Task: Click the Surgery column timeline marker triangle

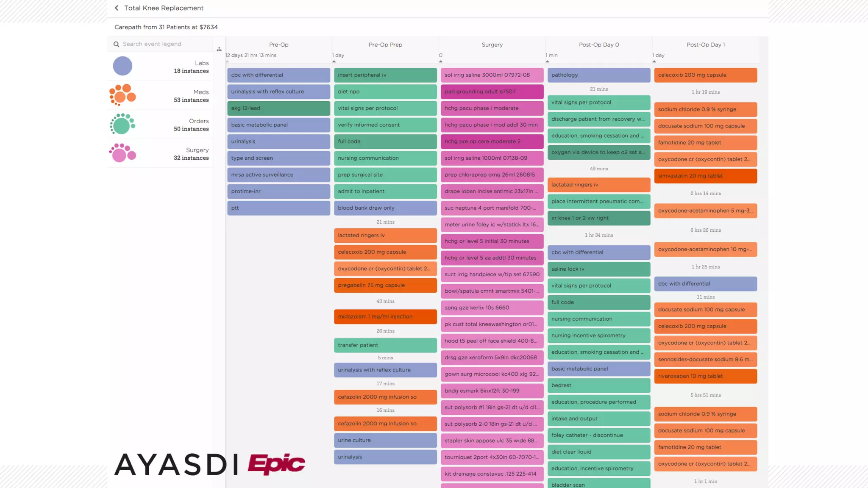Action: pyautogui.click(x=441, y=61)
